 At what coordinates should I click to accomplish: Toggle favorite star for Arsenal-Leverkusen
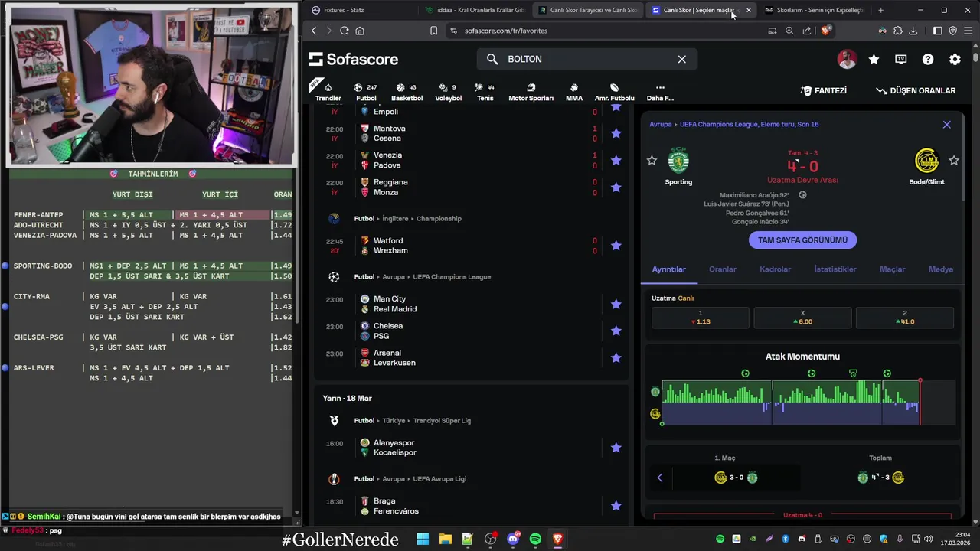click(616, 357)
